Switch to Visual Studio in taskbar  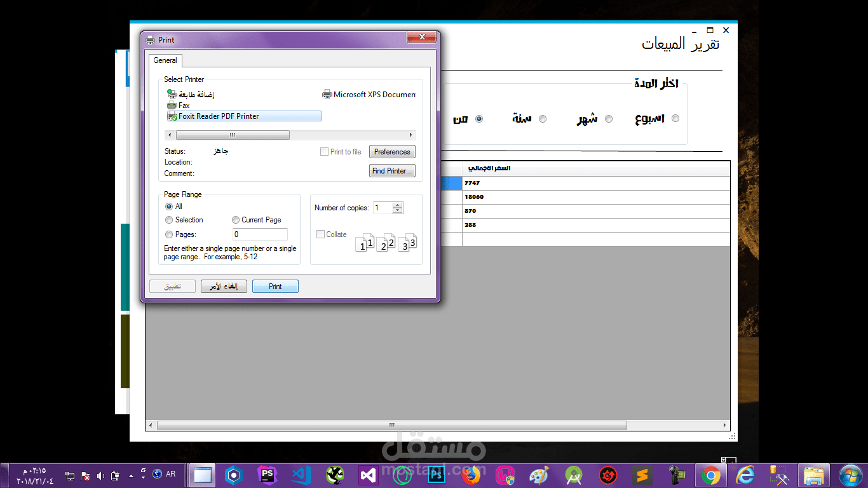[368, 475]
